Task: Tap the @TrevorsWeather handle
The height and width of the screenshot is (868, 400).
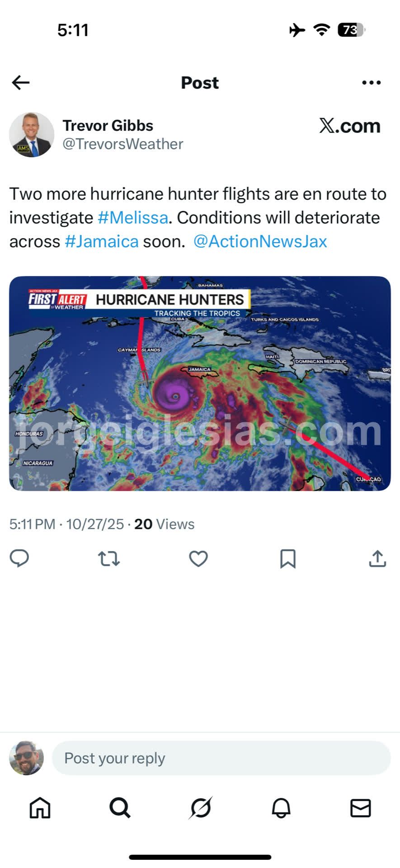Action: pyautogui.click(x=123, y=144)
